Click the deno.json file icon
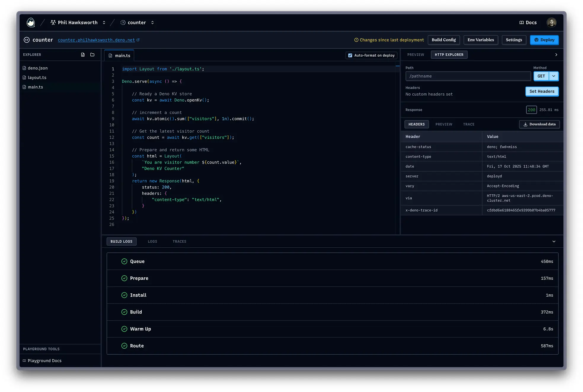Screen dimensions: 583x392 point(25,68)
